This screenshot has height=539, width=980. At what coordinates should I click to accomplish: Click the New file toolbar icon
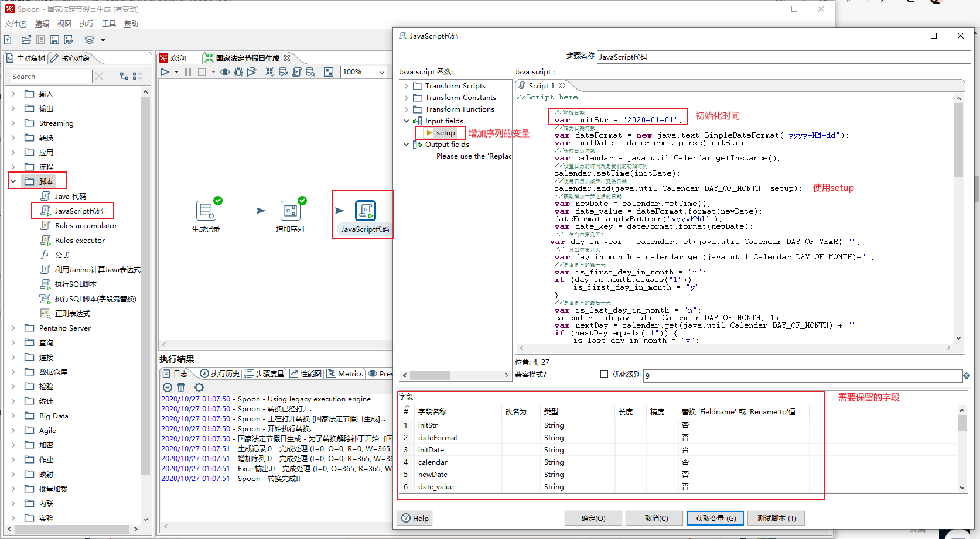coord(8,40)
